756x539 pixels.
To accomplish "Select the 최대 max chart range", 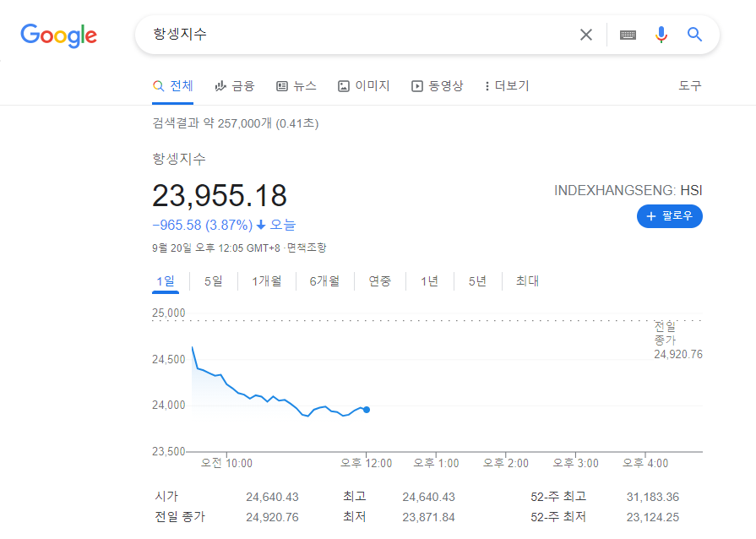I will (527, 281).
